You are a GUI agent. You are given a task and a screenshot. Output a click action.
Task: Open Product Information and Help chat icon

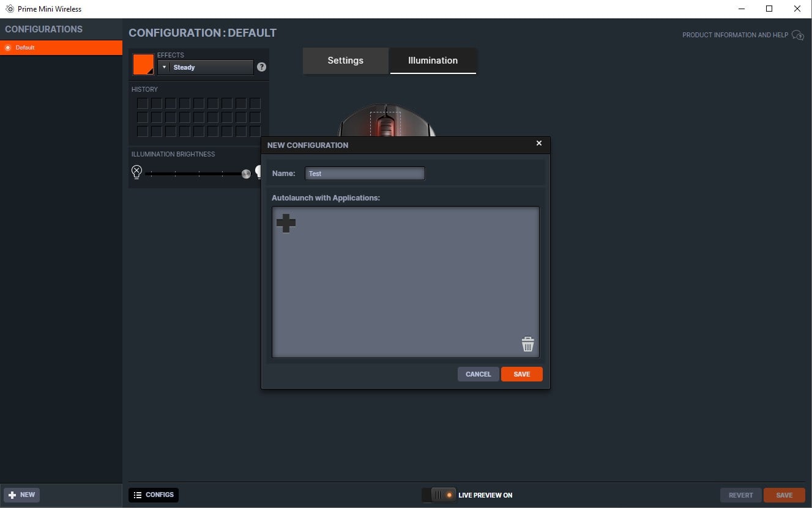coord(797,35)
